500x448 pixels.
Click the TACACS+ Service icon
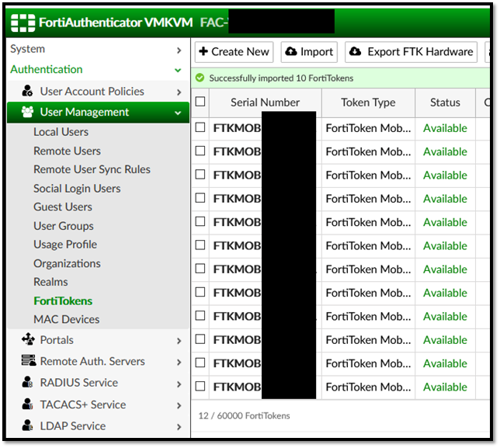click(x=28, y=405)
